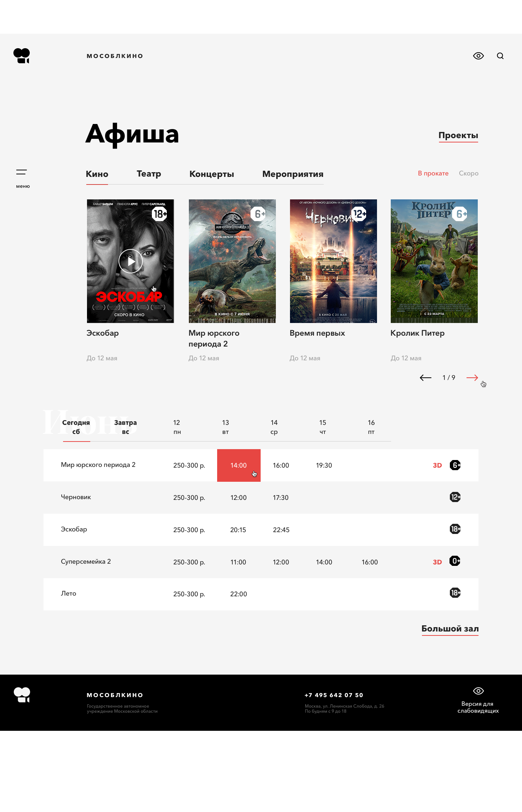Click the 6+ badge on Jurassic World poster
This screenshot has height=812, width=522.
pos(258,214)
